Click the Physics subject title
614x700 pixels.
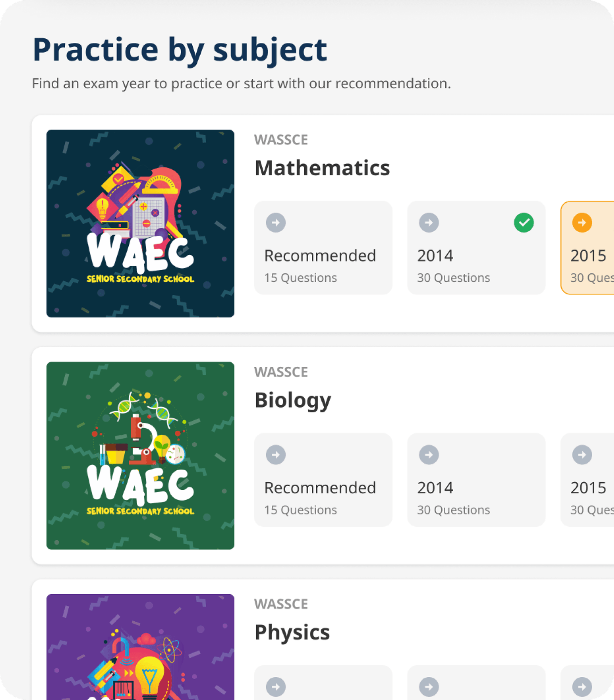(292, 632)
